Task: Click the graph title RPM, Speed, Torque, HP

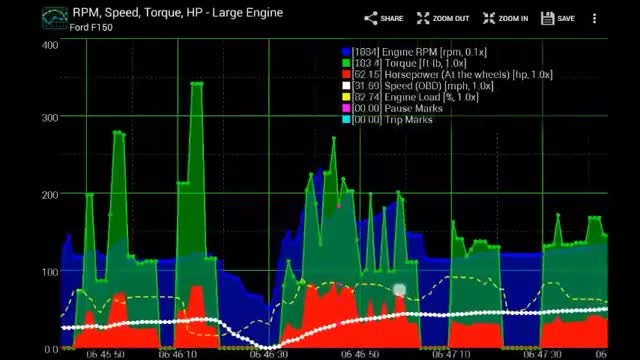Action: coord(178,13)
